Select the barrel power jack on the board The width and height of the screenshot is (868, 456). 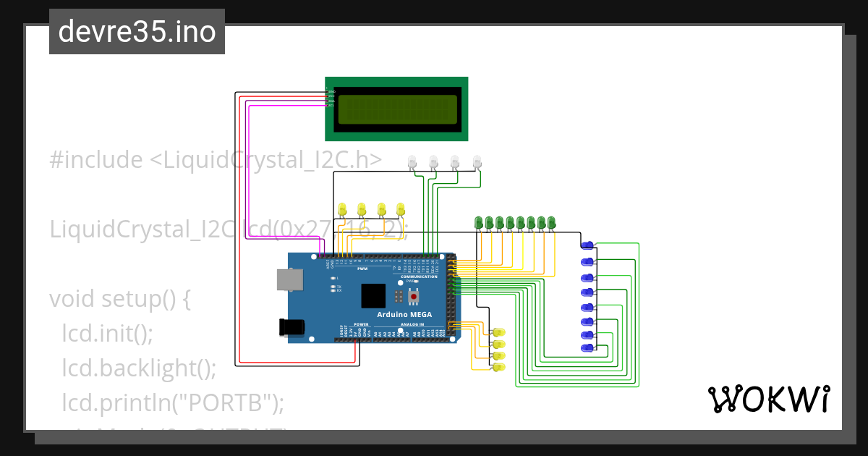tap(291, 327)
